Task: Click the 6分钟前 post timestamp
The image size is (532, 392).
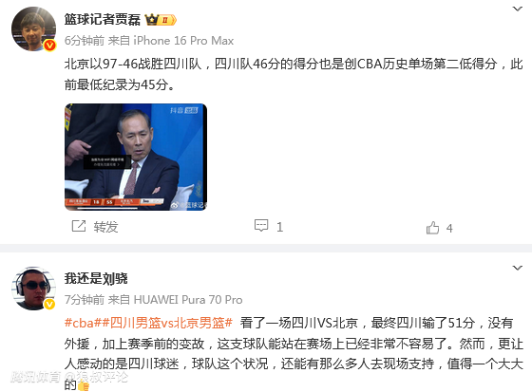Action: [x=85, y=41]
